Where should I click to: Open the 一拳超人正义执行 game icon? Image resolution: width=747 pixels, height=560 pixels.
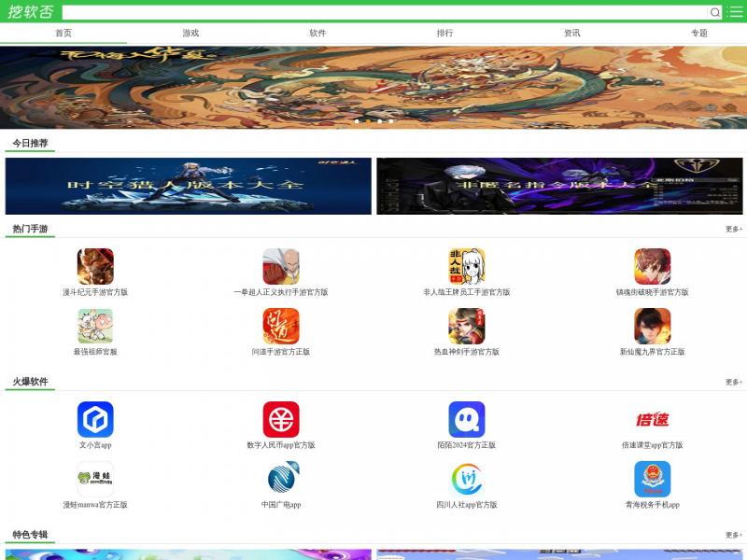tap(281, 267)
